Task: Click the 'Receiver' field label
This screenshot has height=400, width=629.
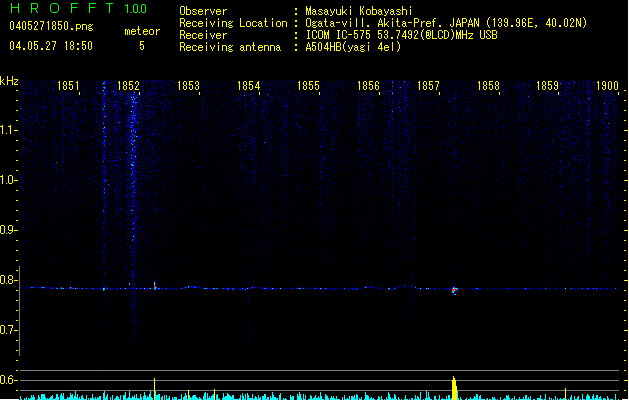Action: (203, 35)
